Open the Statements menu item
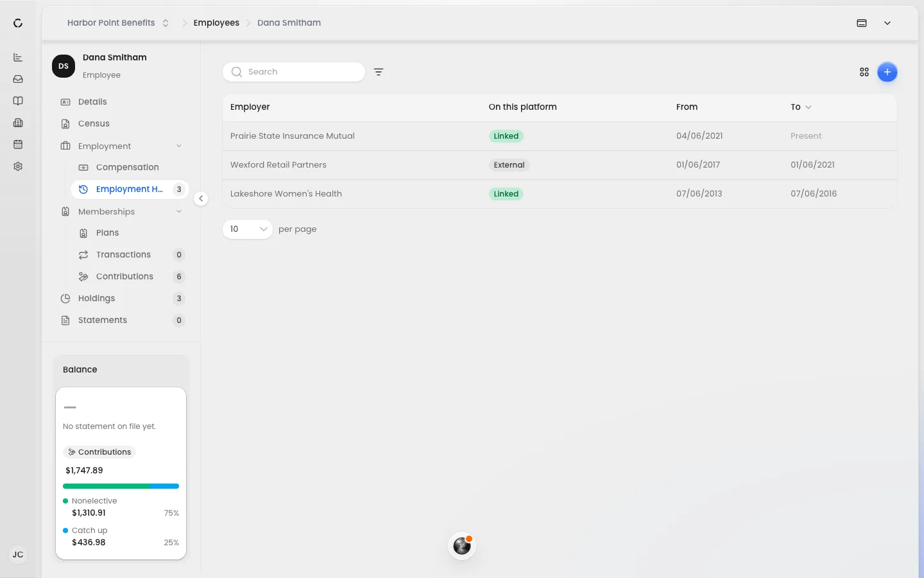Viewport: 924px width, 578px height. pos(122,320)
